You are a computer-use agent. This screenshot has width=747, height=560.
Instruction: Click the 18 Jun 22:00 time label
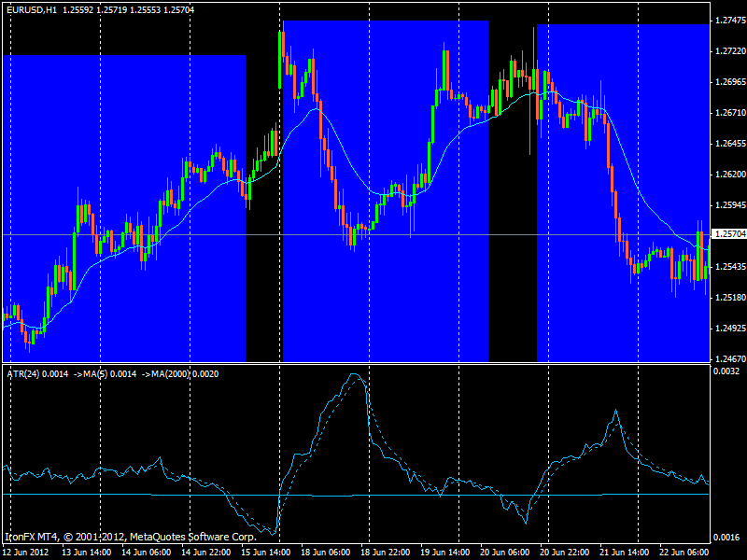pyautogui.click(x=386, y=552)
